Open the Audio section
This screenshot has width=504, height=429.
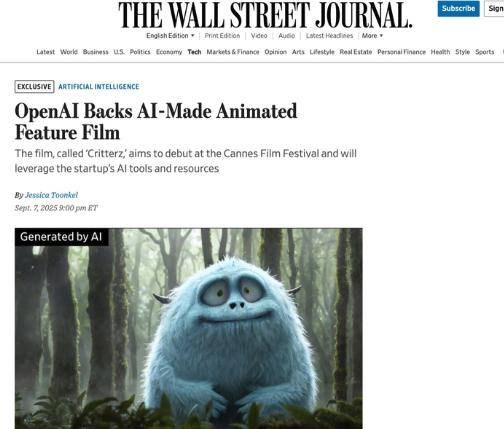point(287,36)
